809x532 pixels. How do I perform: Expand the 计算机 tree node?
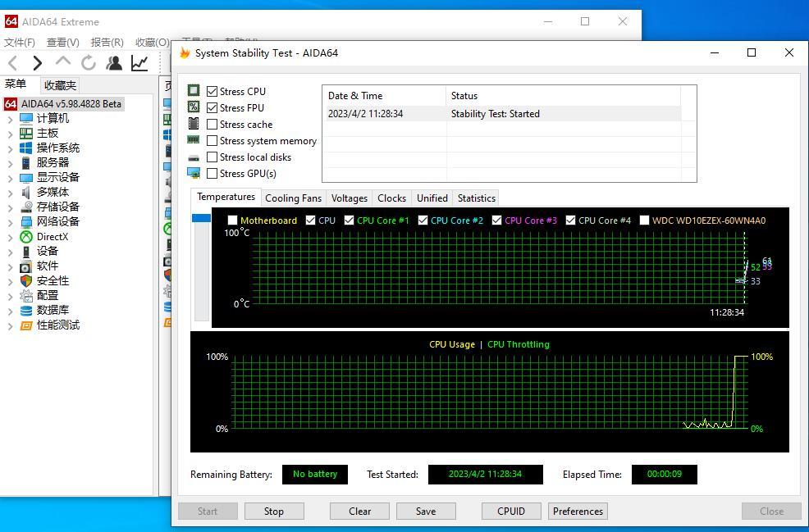[x=10, y=119]
